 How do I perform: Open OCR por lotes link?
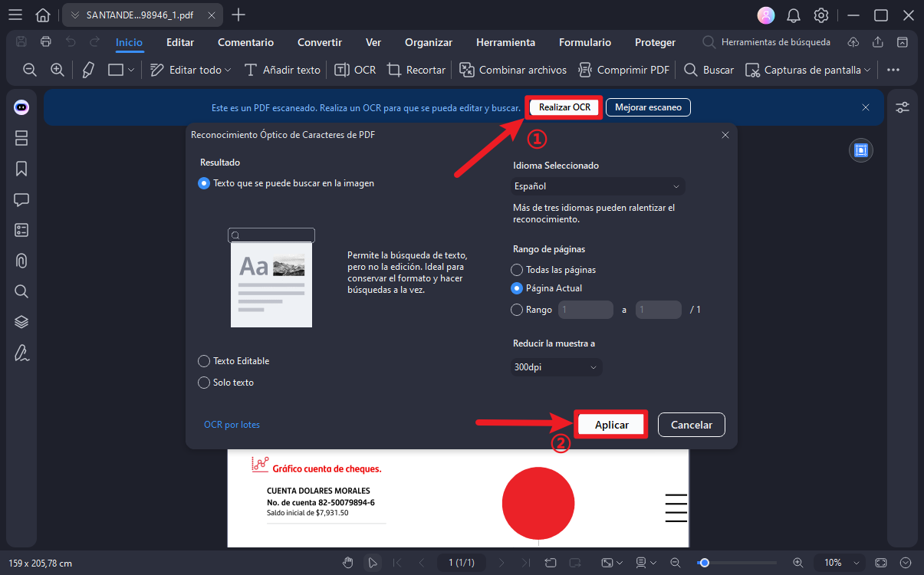(232, 424)
